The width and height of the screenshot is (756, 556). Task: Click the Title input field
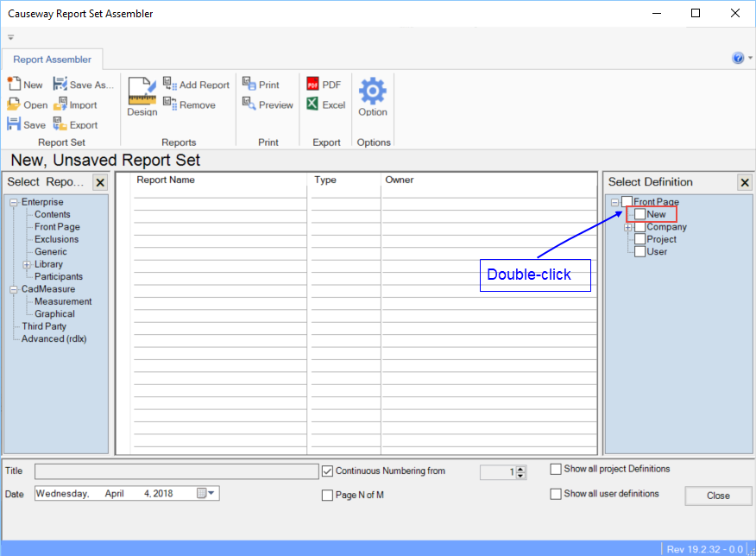tap(176, 471)
